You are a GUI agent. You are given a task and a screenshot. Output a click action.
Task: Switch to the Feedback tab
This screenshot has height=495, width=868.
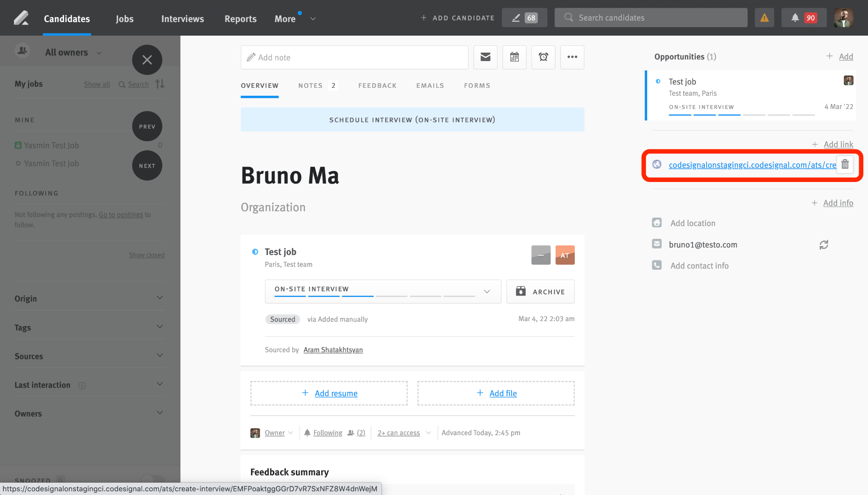377,86
